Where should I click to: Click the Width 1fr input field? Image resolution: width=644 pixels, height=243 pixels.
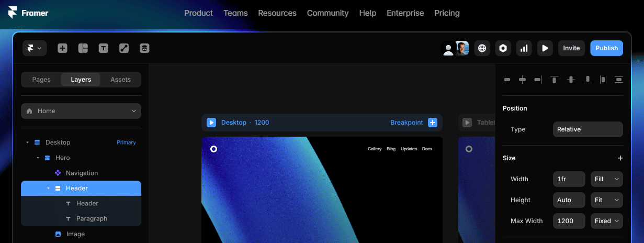[x=569, y=179]
